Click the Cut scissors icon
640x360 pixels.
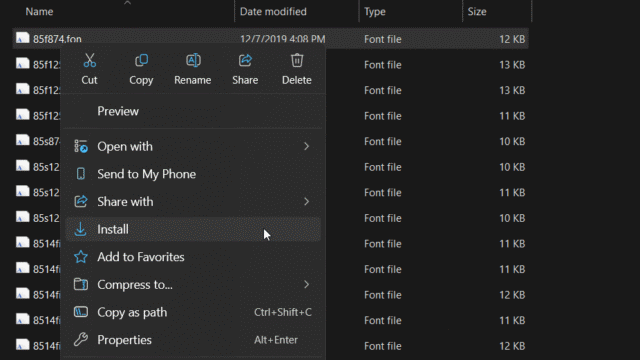[x=89, y=60]
